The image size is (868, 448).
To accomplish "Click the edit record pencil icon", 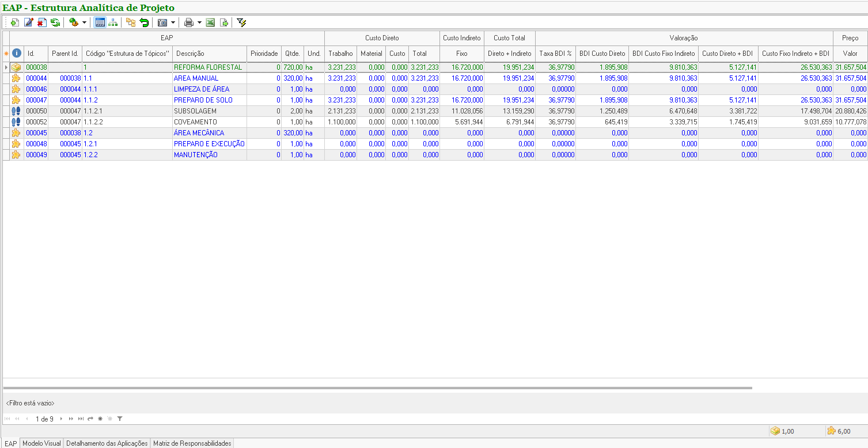I will click(28, 22).
